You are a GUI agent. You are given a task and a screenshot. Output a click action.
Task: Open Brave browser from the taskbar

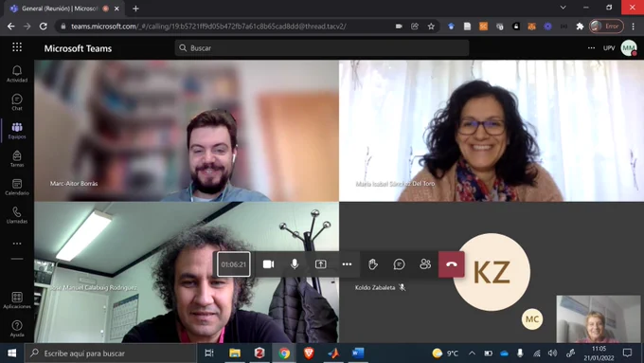click(309, 354)
